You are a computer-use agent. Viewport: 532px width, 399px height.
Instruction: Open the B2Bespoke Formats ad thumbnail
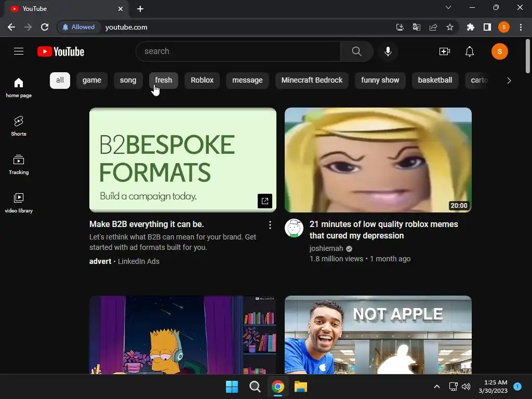click(182, 160)
